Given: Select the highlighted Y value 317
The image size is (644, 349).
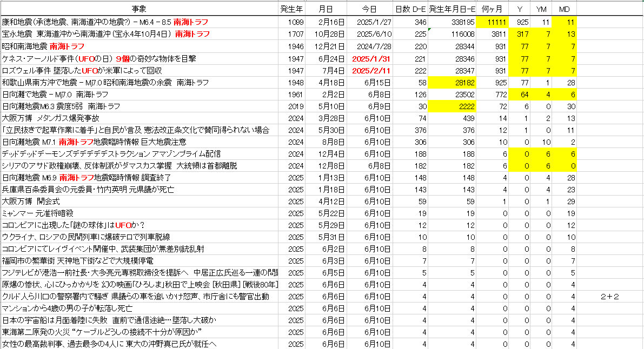Looking at the screenshot, I should tap(519, 33).
